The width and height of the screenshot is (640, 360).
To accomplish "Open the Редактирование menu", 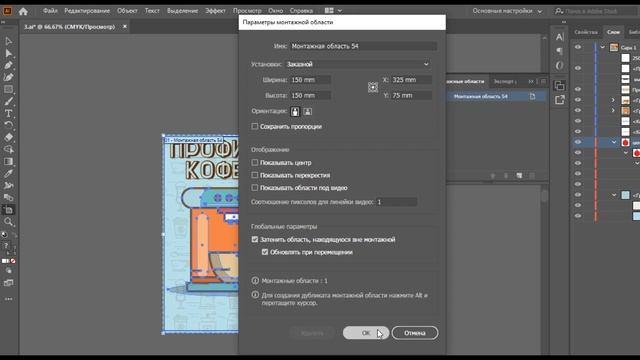I will pos(87,11).
